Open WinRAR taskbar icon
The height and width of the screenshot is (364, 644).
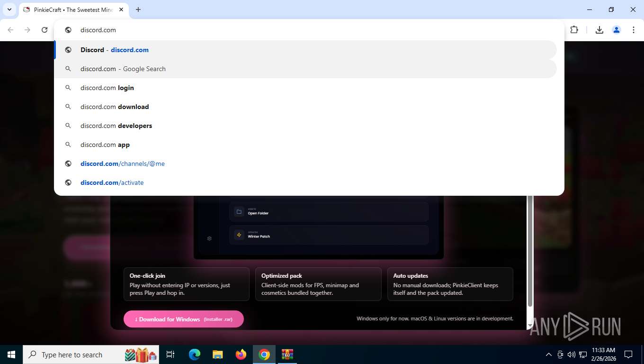coord(287,355)
